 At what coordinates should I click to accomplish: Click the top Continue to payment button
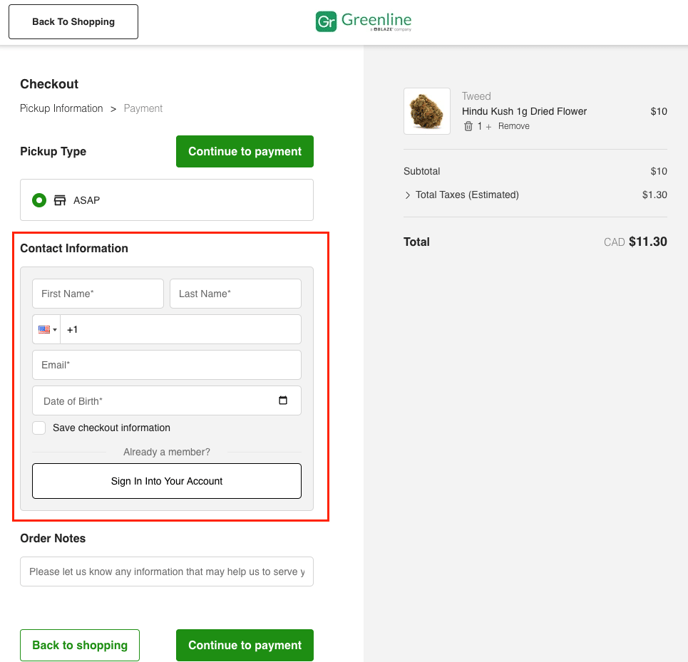coord(245,152)
